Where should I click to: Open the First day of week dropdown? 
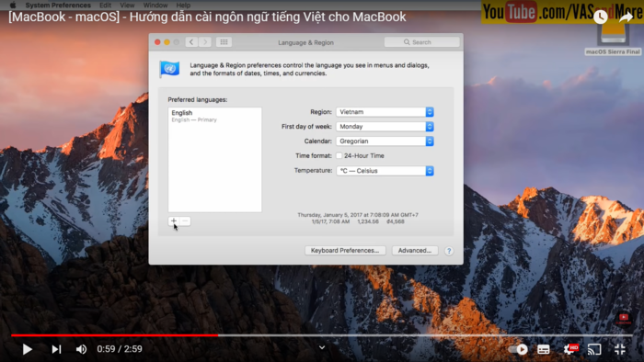tap(385, 127)
